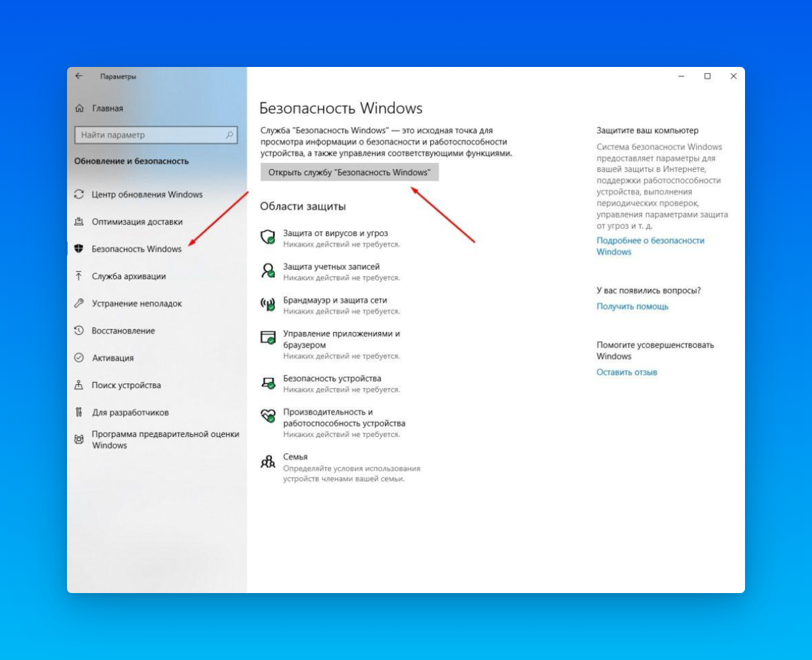Focus the Найти параметр search field
Image resolution: width=812 pixels, height=660 pixels.
(156, 135)
